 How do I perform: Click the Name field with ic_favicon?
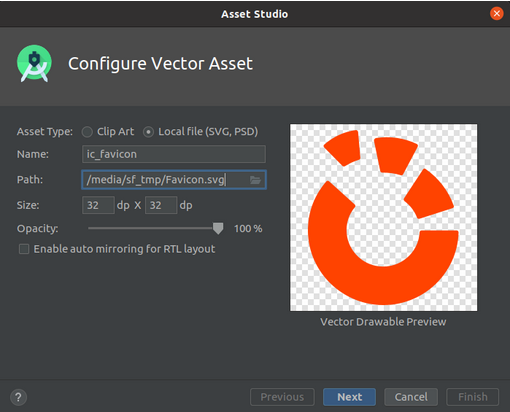pyautogui.click(x=174, y=154)
